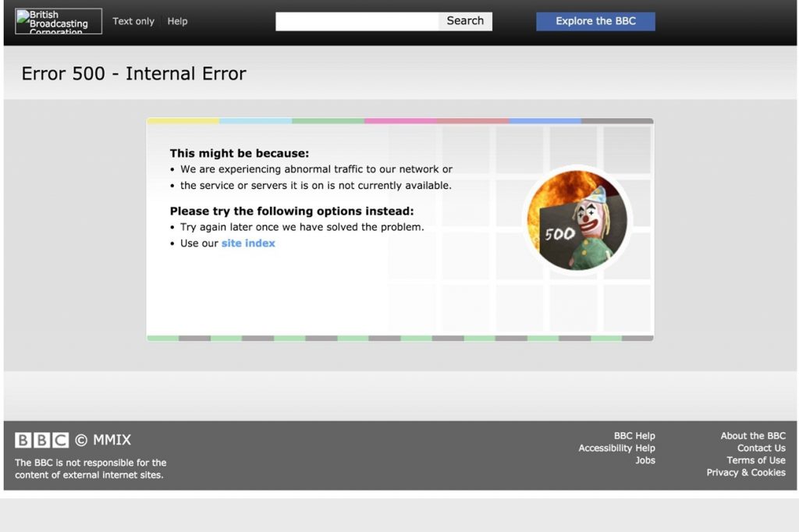Viewport: 799px width, 532px height.
Task: Open the Privacy & Cookies link
Action: click(745, 473)
